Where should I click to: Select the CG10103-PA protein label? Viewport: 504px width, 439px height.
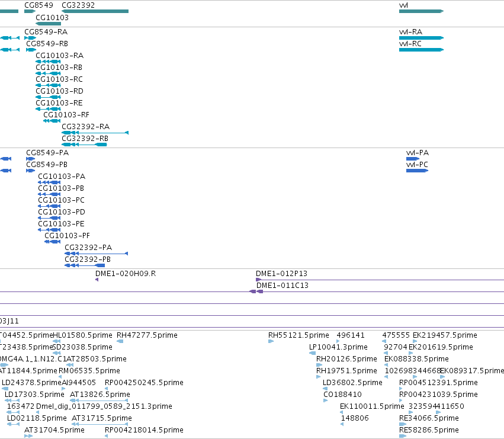pos(62,177)
